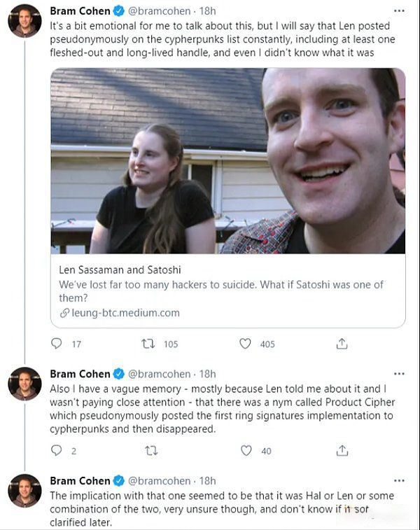Reply to the Product Cipher tweet

[x=57, y=451]
